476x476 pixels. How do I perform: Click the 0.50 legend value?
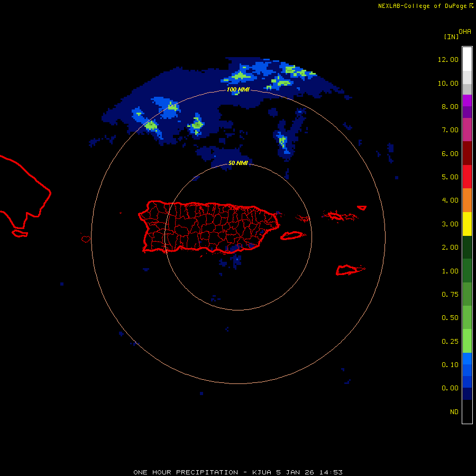tap(450, 318)
